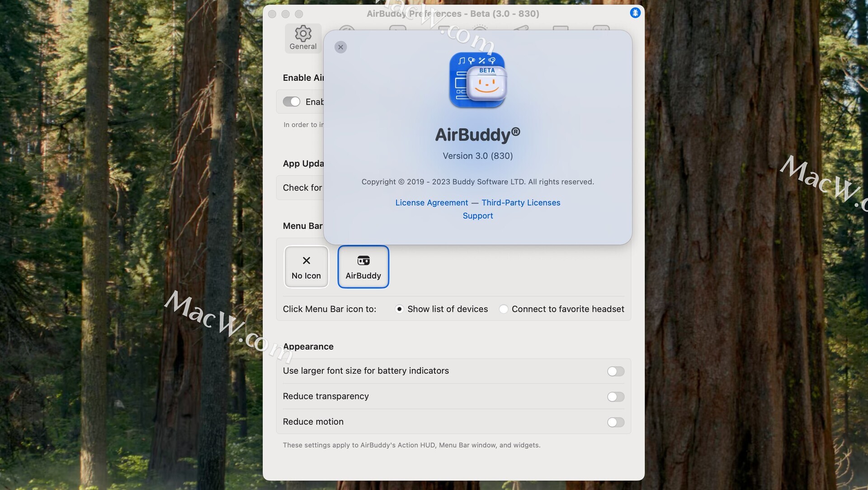Click the AirBuddy beta app icon
This screenshot has height=490, width=868.
pos(478,80)
